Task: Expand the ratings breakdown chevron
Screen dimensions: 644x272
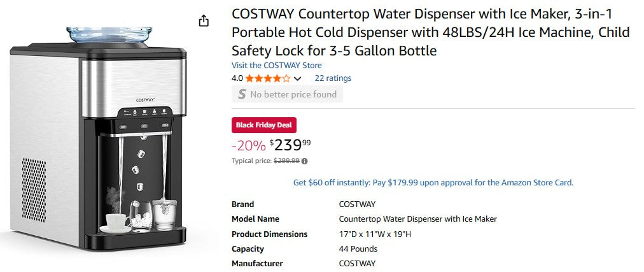Action: pyautogui.click(x=297, y=79)
